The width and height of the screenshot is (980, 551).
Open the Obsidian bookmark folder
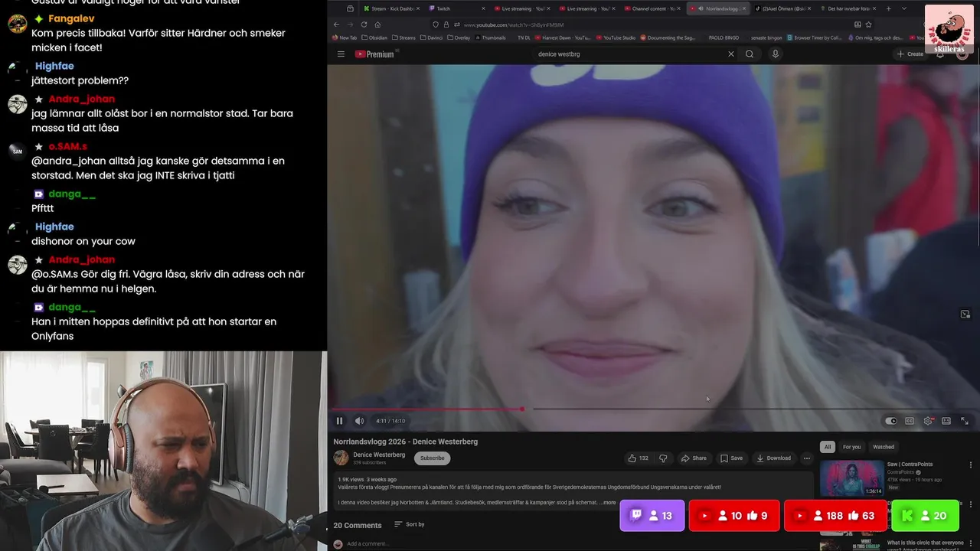(374, 37)
